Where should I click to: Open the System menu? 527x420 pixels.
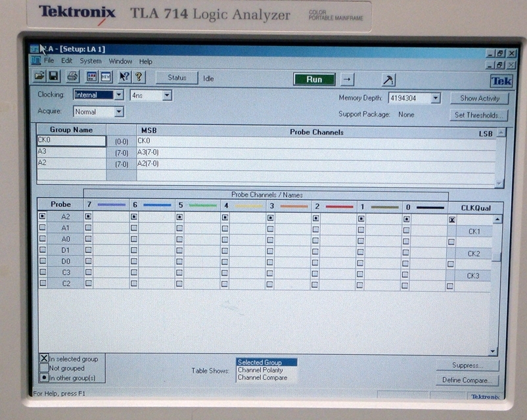tap(91, 61)
